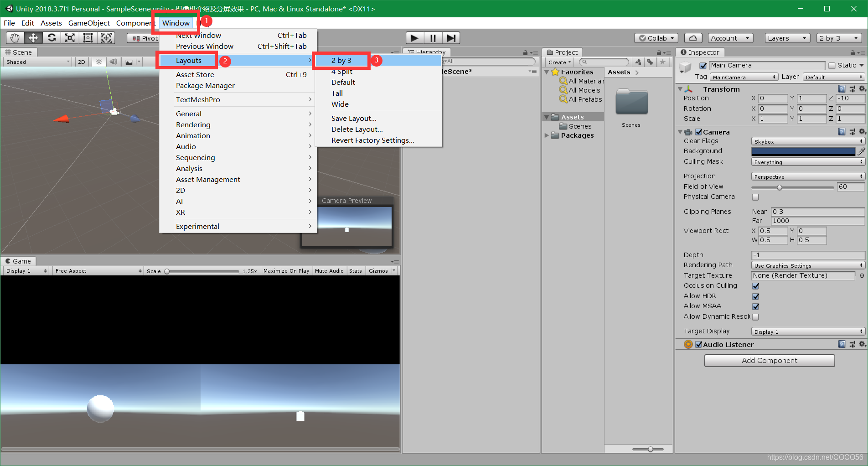
Task: Toggle Camera component enabled checkbox
Action: pos(698,132)
